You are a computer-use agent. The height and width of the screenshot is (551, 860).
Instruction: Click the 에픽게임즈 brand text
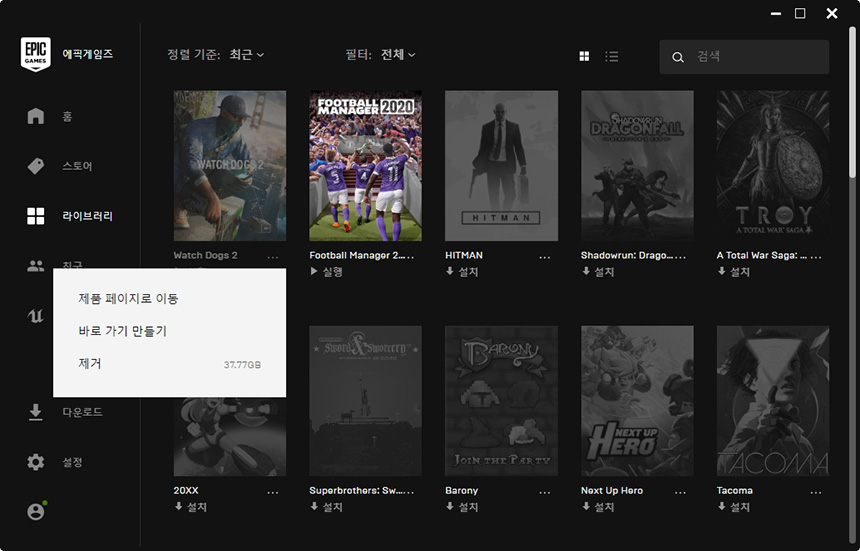(87, 54)
